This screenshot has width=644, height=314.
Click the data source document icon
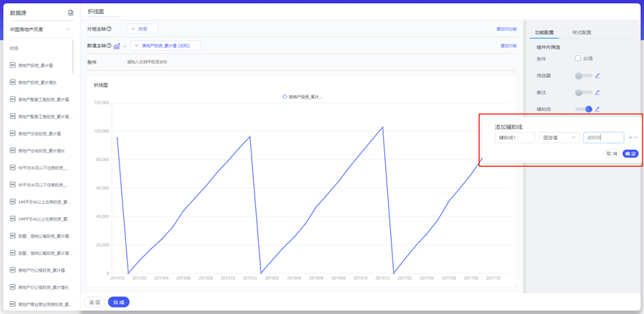tap(71, 13)
